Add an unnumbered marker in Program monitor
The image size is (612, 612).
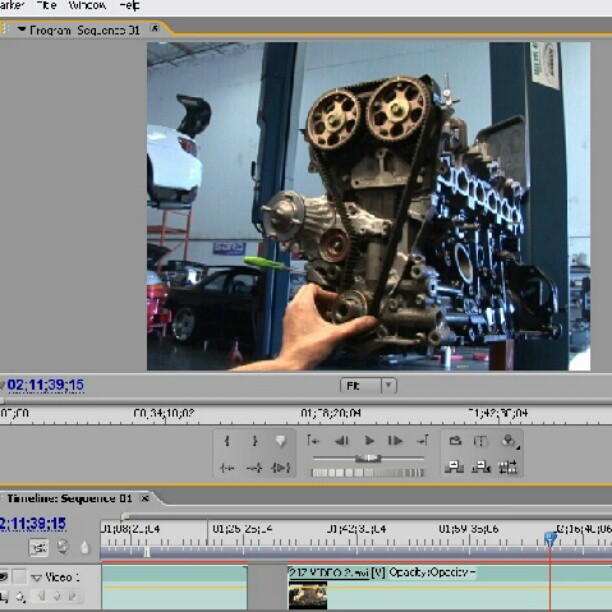(281, 441)
